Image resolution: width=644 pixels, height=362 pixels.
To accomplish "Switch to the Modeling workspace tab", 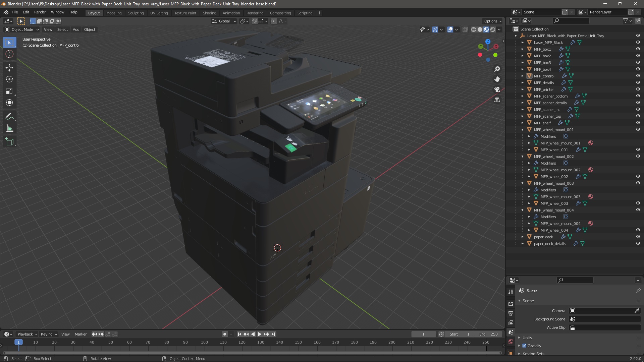I will [x=114, y=13].
